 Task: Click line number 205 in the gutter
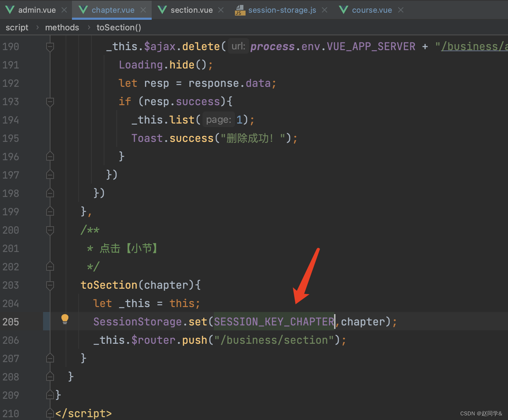click(11, 322)
